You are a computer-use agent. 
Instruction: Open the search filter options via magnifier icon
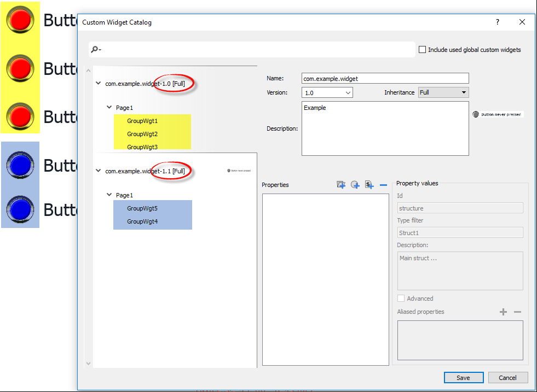pos(96,49)
